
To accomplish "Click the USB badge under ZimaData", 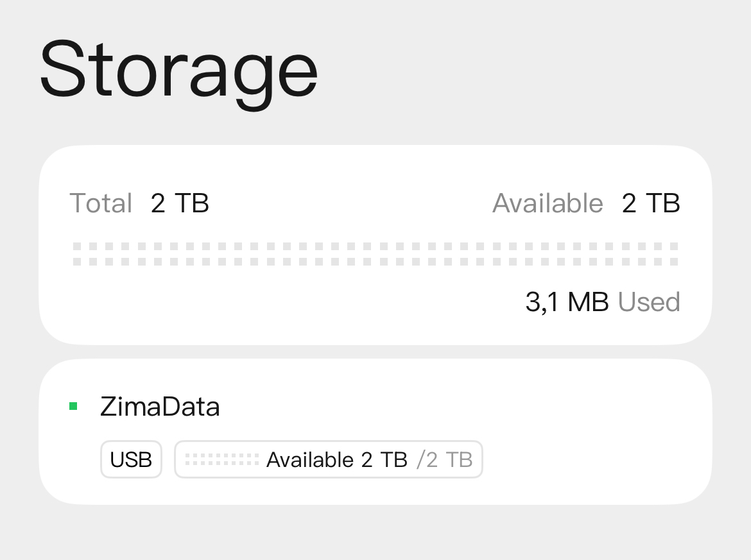I will [x=131, y=459].
